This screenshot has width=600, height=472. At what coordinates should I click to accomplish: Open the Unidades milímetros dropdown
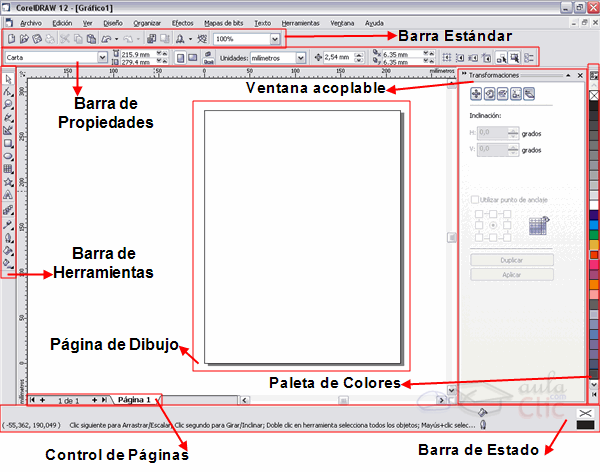301,58
